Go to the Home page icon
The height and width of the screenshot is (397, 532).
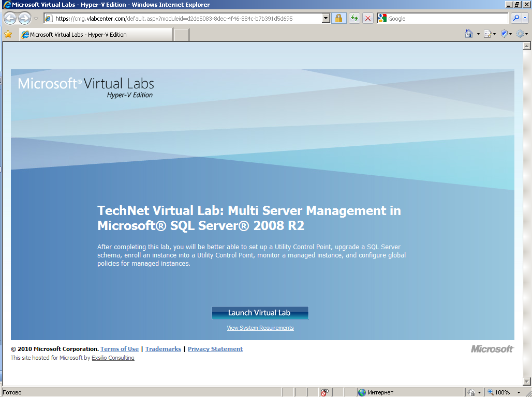(x=469, y=34)
